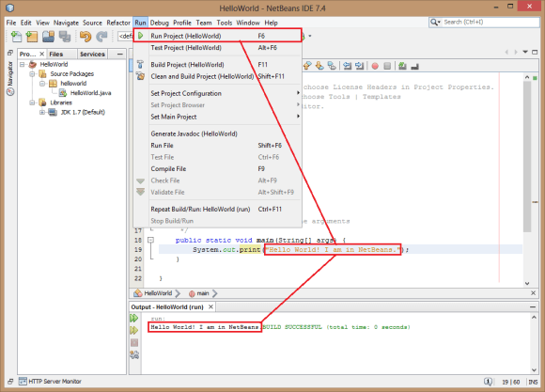
Task: Click the Search (Ctrl+I) input field
Action: [x=490, y=23]
